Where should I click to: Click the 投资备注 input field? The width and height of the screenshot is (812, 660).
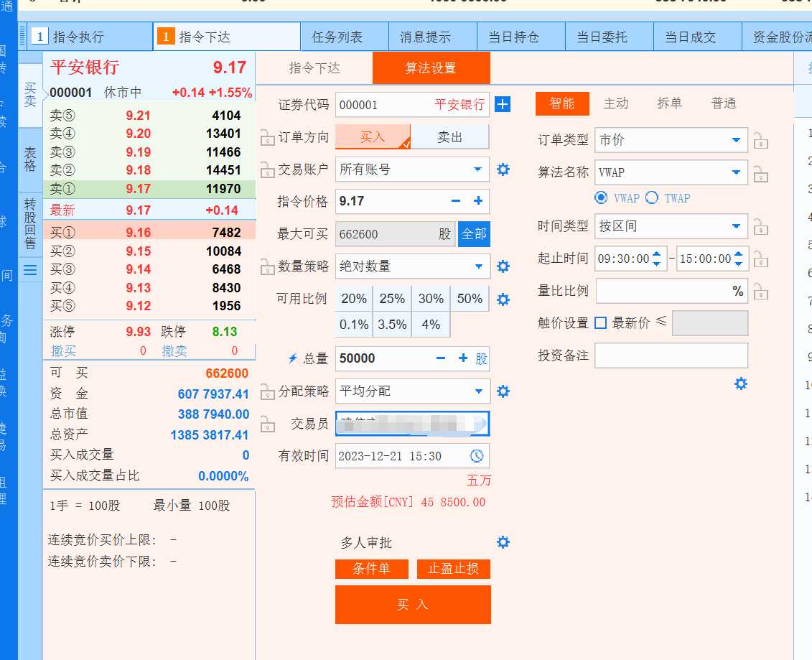671,355
